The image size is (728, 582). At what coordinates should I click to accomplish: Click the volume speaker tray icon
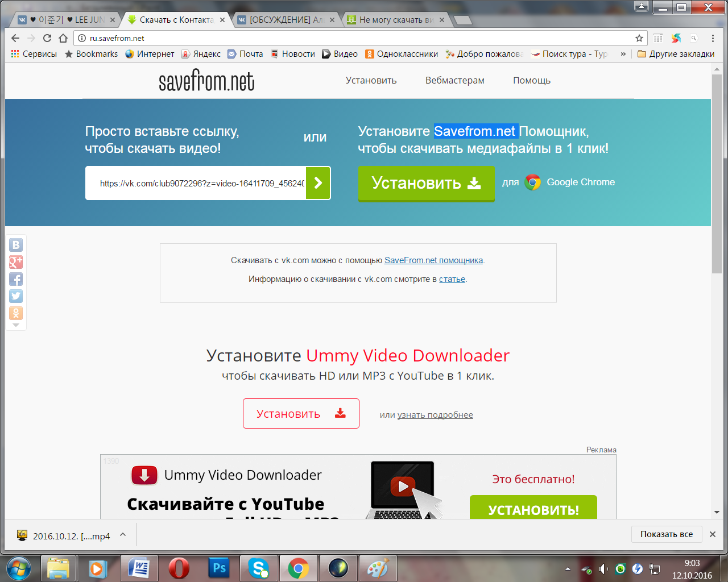[603, 569]
